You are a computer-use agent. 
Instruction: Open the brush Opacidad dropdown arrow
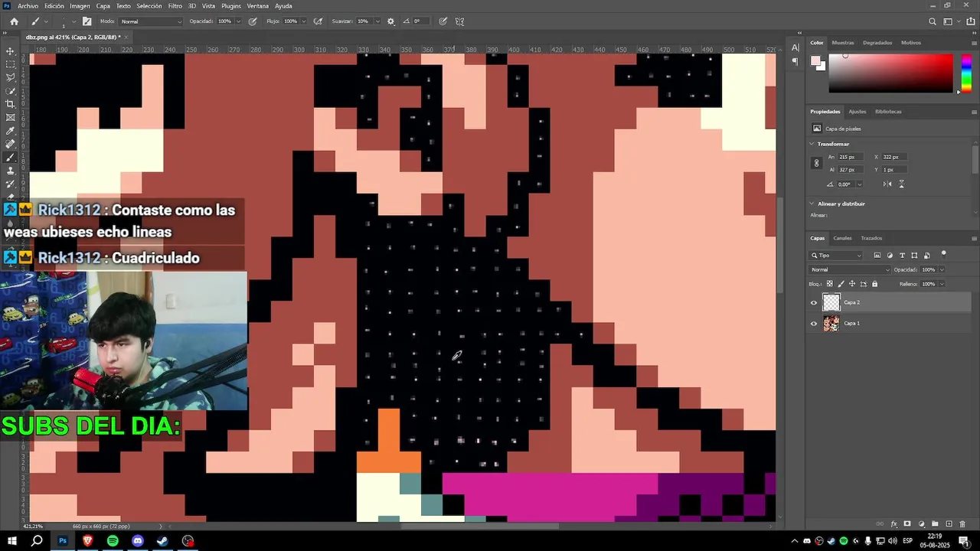(239, 21)
